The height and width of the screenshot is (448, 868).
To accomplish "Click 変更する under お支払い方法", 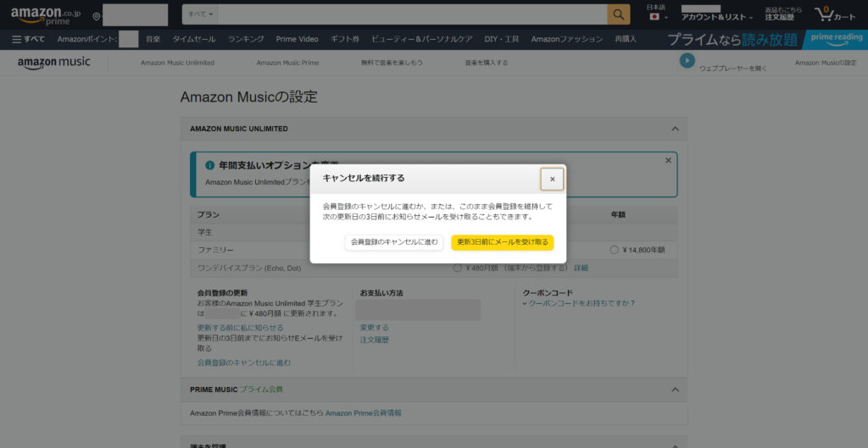I will pos(374,328).
